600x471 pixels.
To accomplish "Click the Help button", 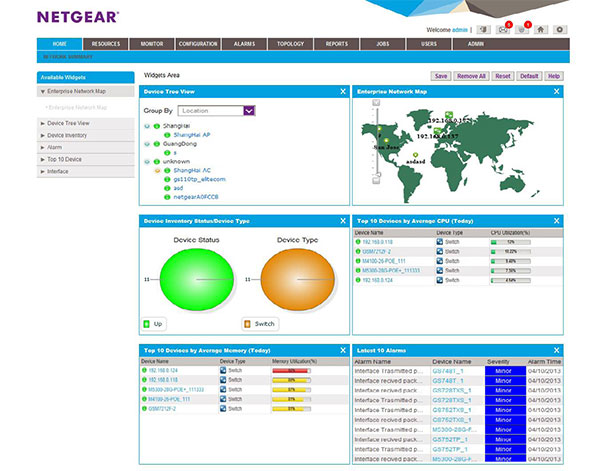I will click(x=554, y=76).
